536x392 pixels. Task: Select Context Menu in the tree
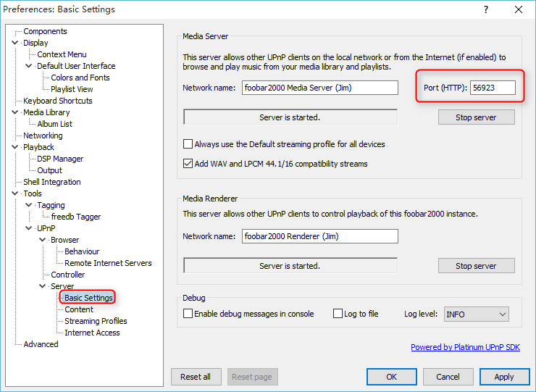[x=62, y=54]
